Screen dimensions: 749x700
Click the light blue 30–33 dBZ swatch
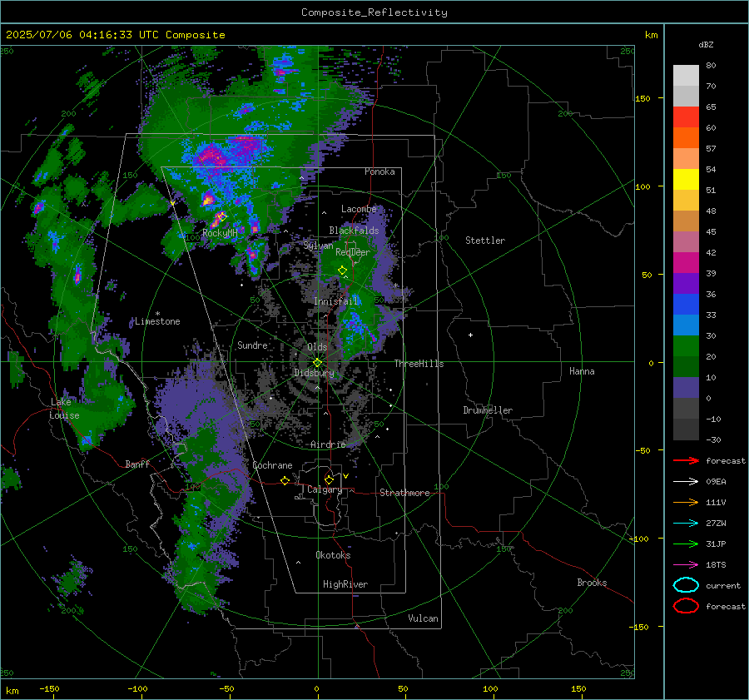686,325
